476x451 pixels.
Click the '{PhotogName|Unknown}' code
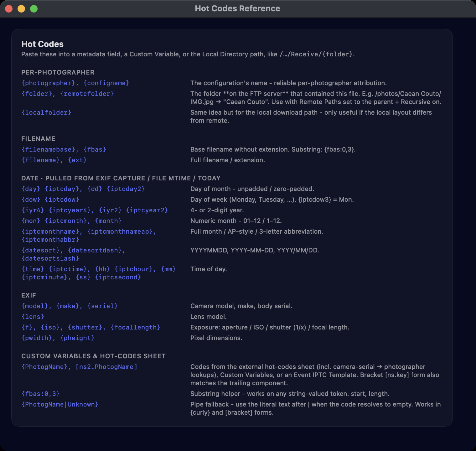coord(60,404)
